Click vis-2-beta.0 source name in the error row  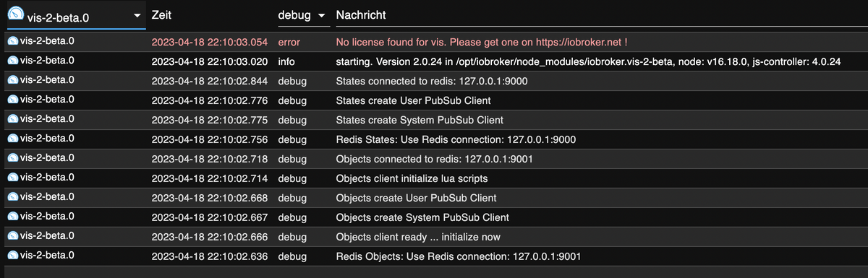click(x=47, y=42)
